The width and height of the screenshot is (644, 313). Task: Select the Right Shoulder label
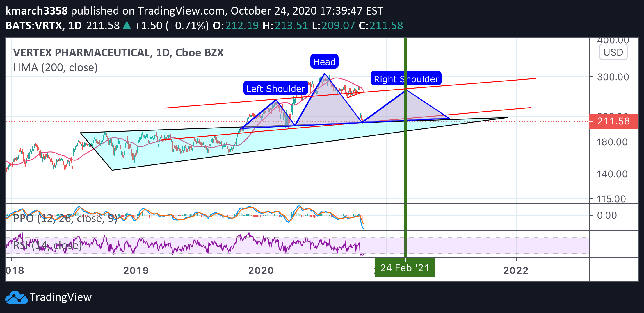[x=406, y=78]
